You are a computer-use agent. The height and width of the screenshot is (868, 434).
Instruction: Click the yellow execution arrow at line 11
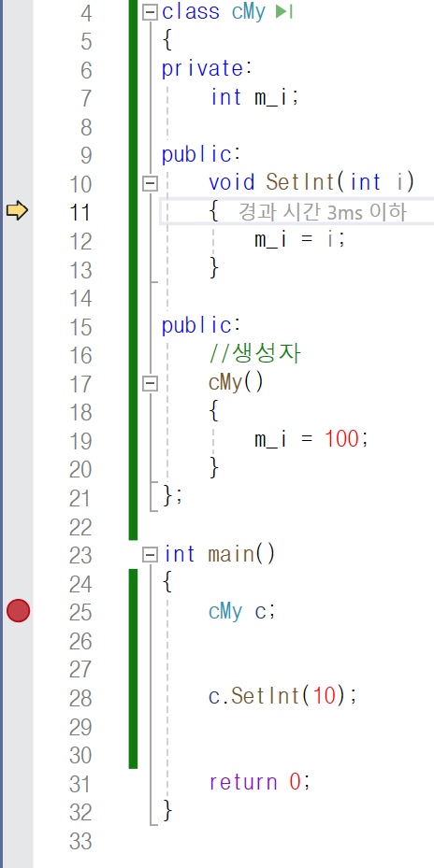tap(17, 211)
